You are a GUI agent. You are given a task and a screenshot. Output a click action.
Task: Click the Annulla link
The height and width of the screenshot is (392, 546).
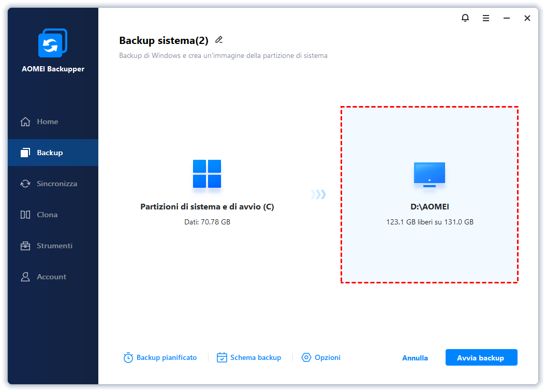[x=415, y=358]
